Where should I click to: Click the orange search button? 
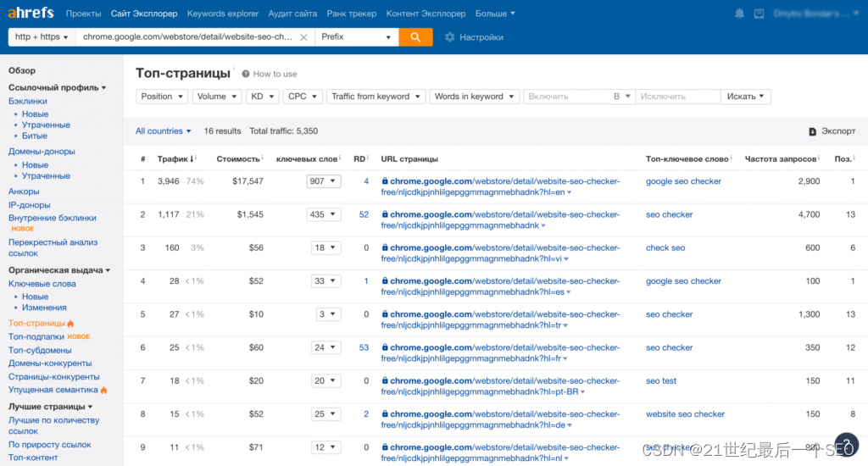coord(415,37)
